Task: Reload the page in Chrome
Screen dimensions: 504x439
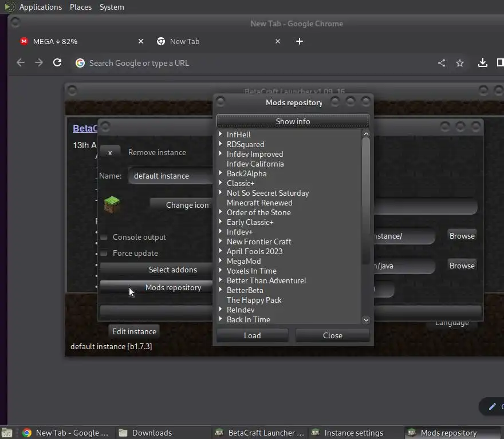Action: [x=57, y=62]
